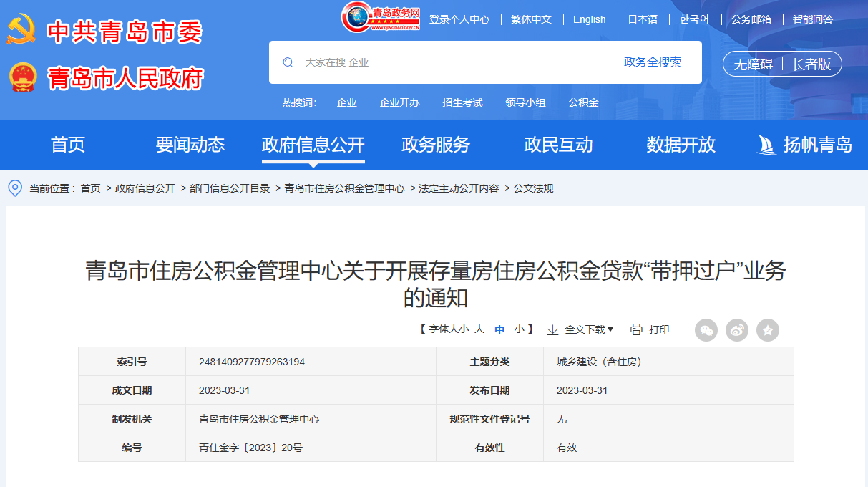Open the 政府信息公开 navigation tab

[x=313, y=145]
